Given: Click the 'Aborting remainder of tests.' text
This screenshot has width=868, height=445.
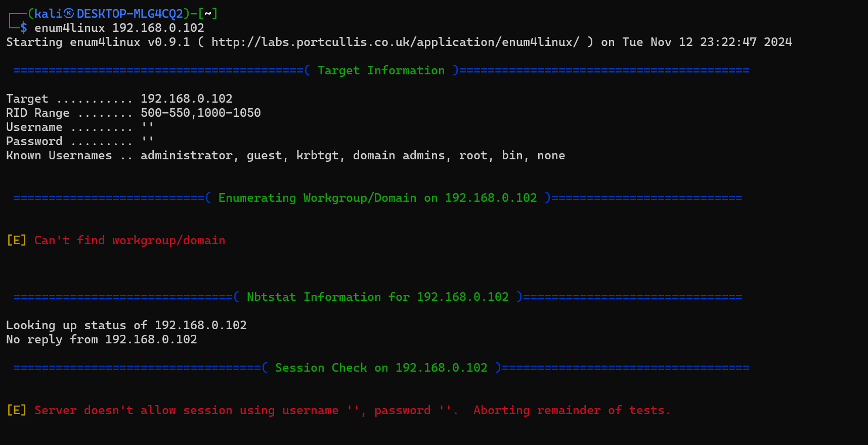Looking at the screenshot, I should (x=572, y=411).
